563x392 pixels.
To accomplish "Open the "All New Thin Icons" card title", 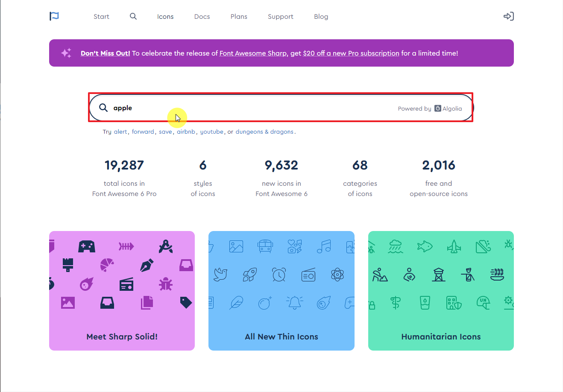I will [x=281, y=336].
